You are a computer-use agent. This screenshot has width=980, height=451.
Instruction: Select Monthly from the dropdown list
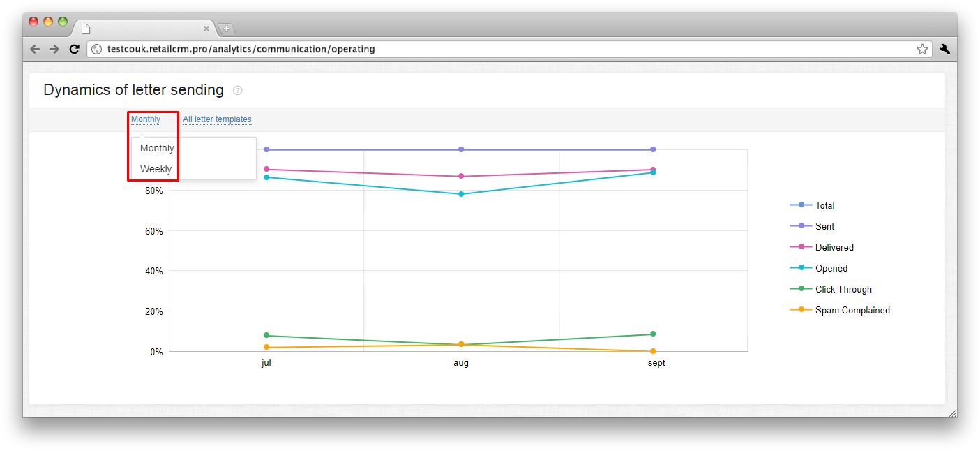tap(157, 148)
